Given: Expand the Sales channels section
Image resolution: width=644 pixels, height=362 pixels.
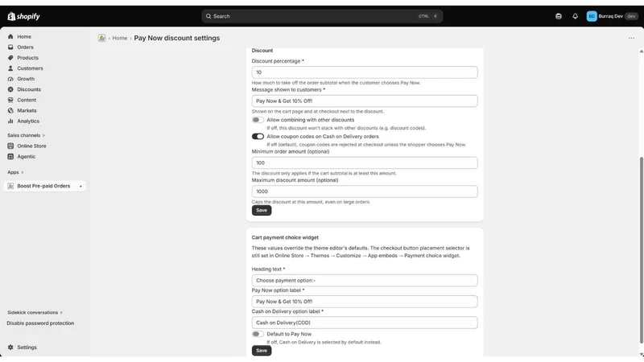Looking at the screenshot, I should click(x=27, y=135).
